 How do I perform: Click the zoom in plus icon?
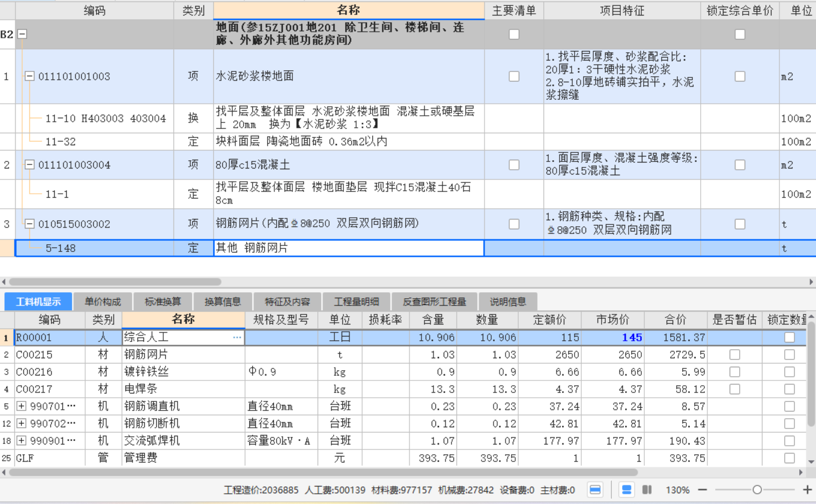click(807, 490)
